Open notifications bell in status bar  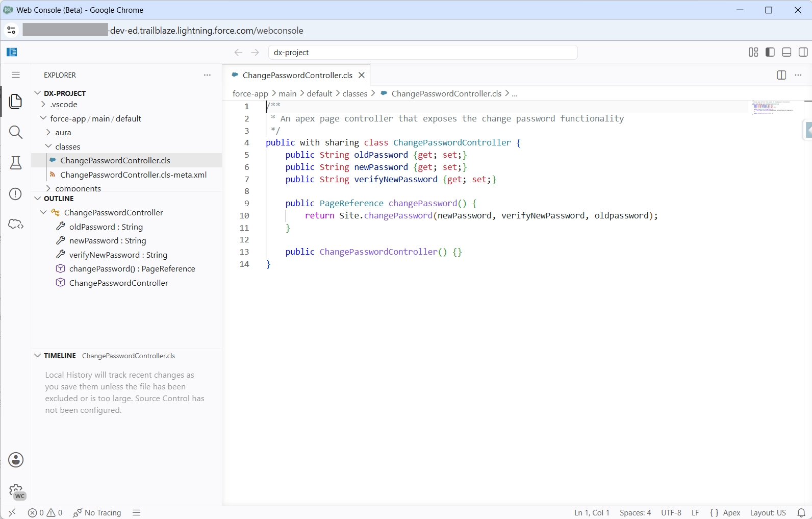(x=801, y=512)
